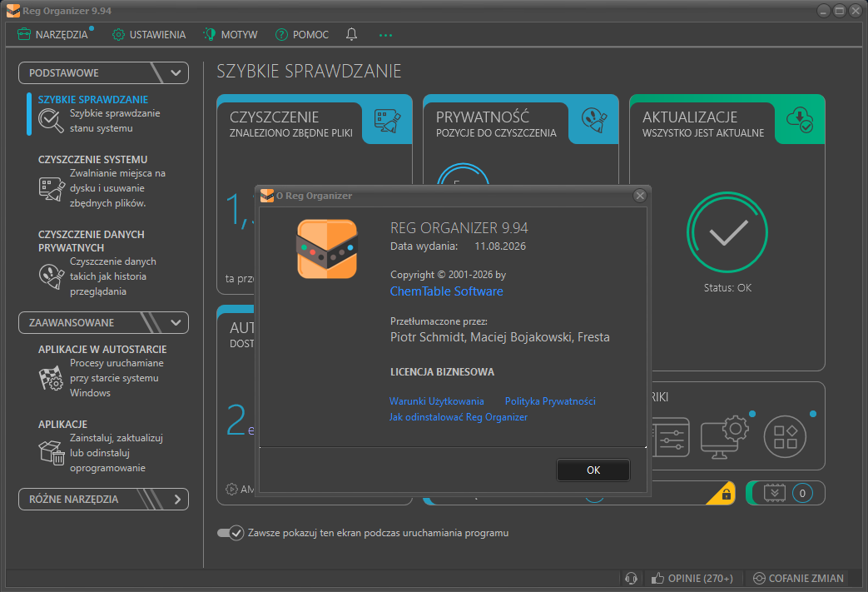Open the Ustawienia menu
Viewport: 868px width, 592px height.
coord(149,34)
